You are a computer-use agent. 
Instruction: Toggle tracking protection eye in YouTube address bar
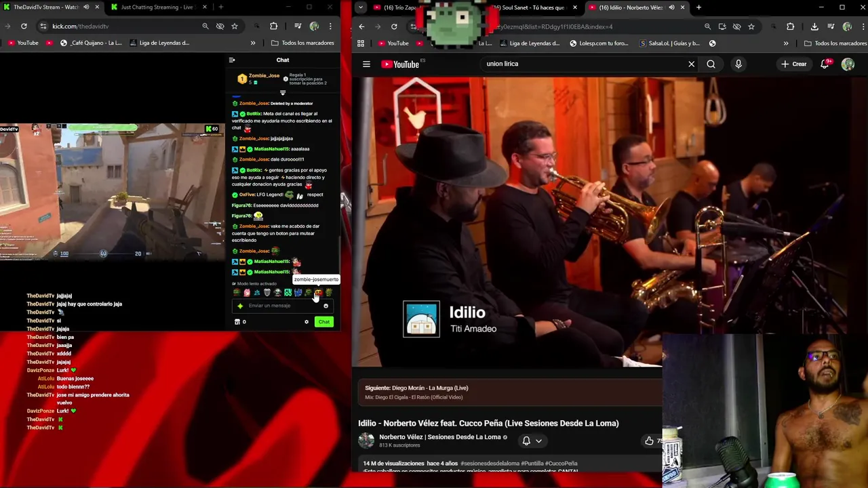[x=736, y=26]
